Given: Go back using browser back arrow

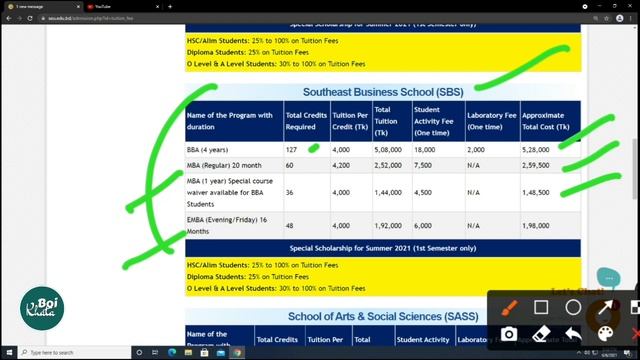Looking at the screenshot, I should point(9,18).
